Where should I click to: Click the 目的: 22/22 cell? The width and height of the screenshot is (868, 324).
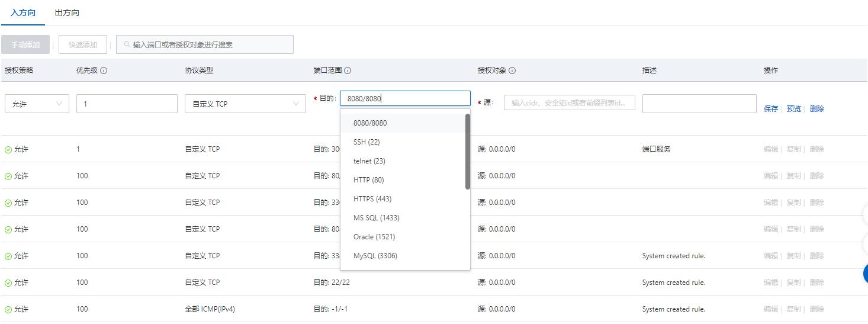(332, 283)
